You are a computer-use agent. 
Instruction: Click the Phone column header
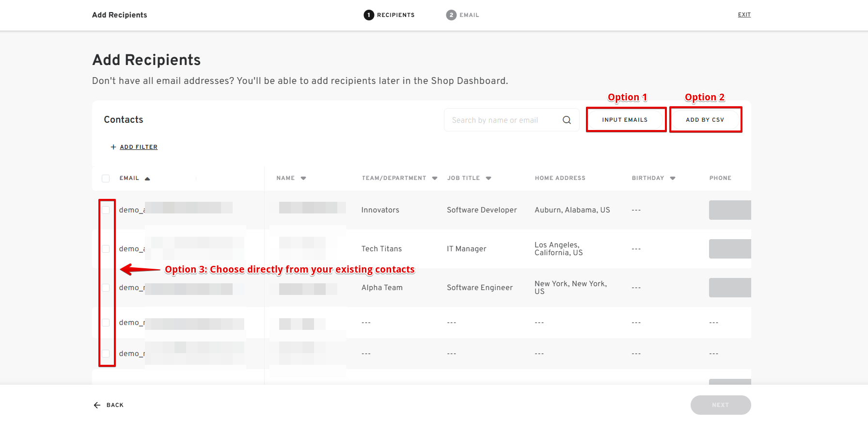[720, 178]
